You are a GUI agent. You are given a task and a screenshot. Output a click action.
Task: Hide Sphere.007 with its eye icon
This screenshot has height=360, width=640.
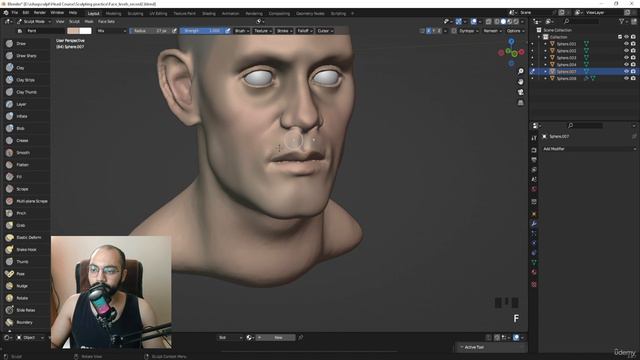[x=626, y=71]
